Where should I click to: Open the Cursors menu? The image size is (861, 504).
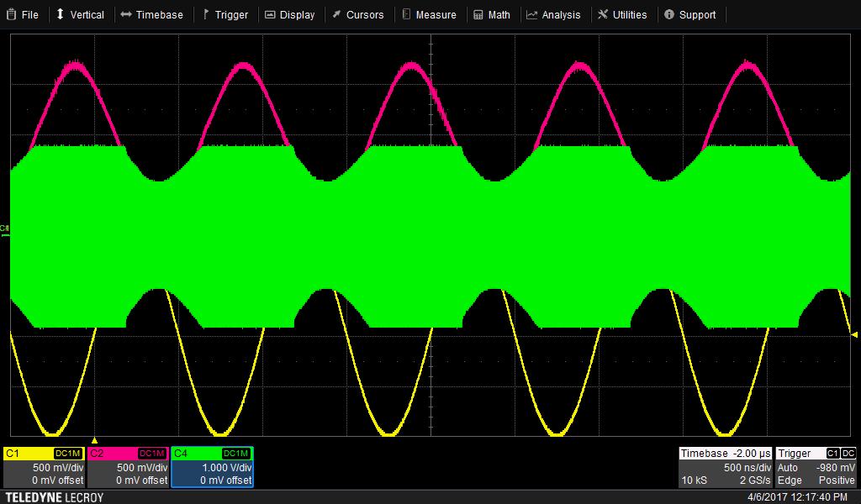(358, 15)
